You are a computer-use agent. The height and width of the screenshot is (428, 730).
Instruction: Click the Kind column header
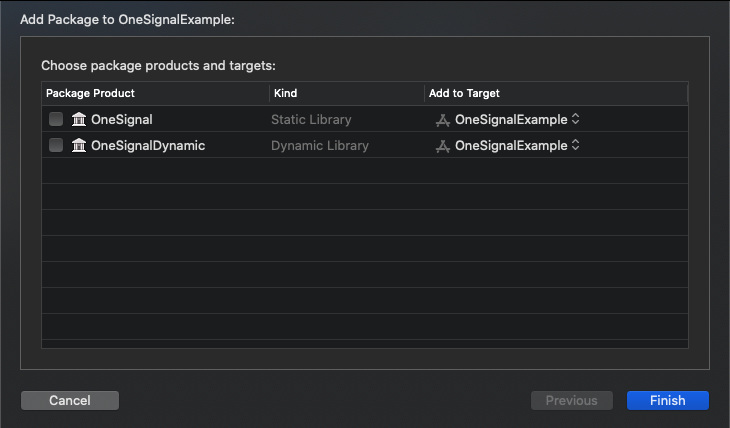[347, 93]
